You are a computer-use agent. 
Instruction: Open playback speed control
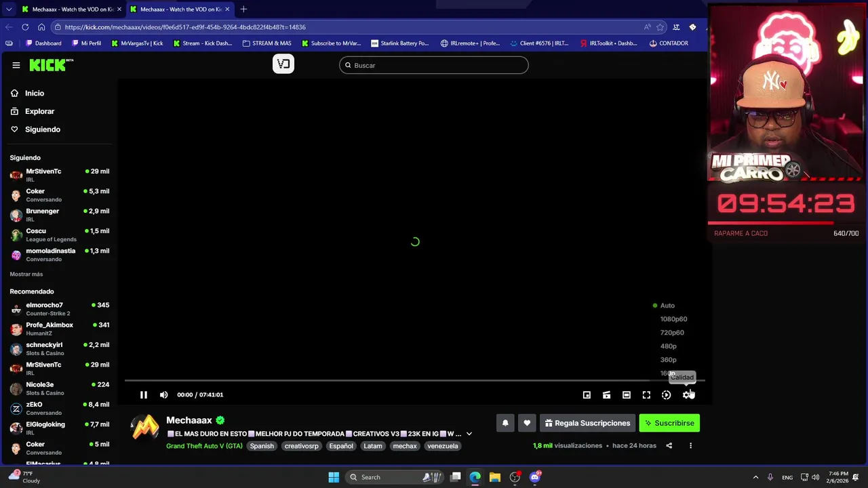point(667,395)
